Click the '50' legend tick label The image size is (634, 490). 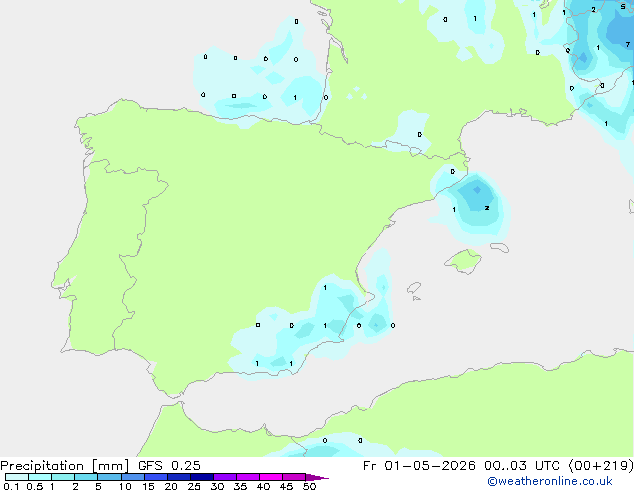point(309,486)
